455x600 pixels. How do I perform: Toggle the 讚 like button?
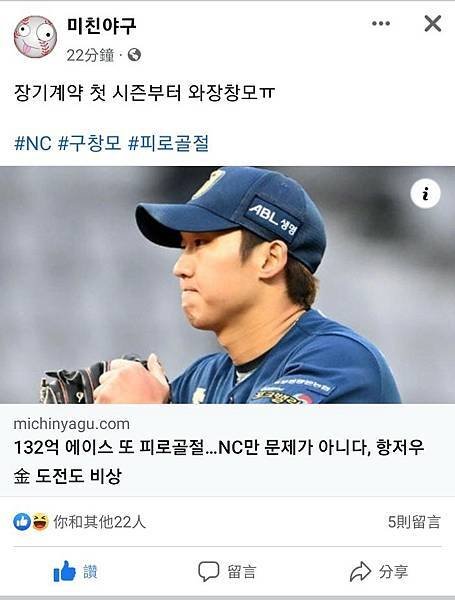click(x=76, y=572)
